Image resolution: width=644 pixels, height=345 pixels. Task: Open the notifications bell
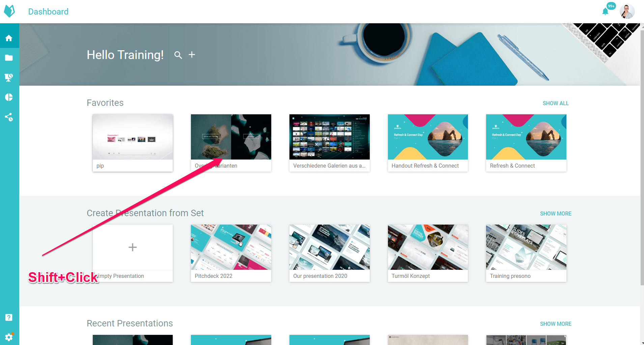pos(606,12)
